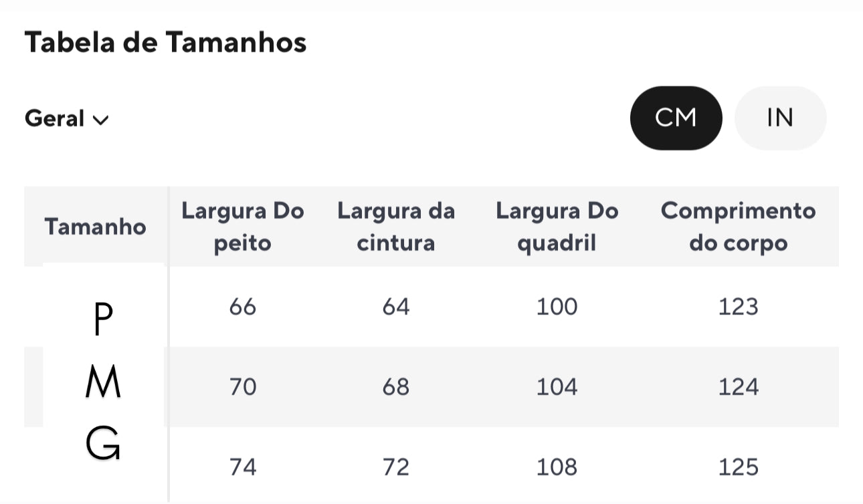The width and height of the screenshot is (863, 504).
Task: Select the chest width value 66
Action: [x=244, y=307]
